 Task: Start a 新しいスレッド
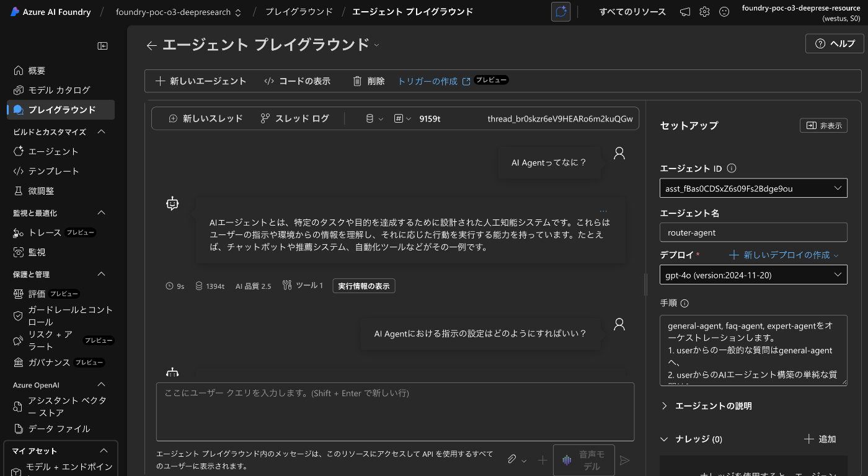coord(205,118)
